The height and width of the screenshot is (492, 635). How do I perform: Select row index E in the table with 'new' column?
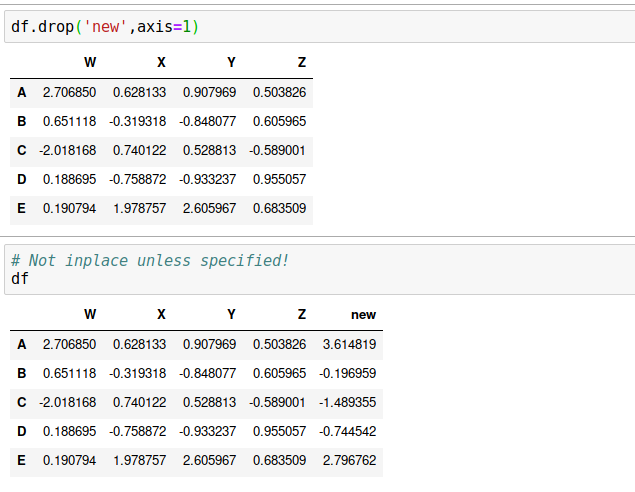pyautogui.click(x=22, y=460)
